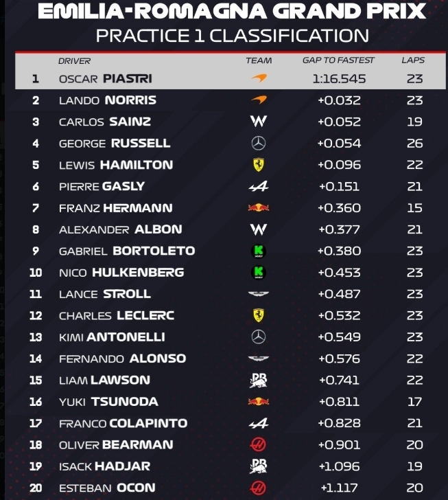This screenshot has width=448, height=500.
Task: Click the Mercedes logo in Kimi Antonelli's row
Action: tap(259, 337)
